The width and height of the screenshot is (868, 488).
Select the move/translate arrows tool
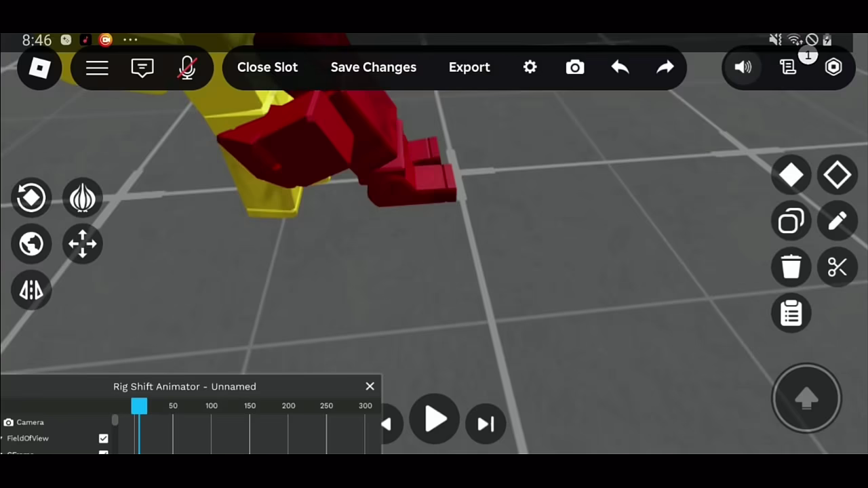click(x=82, y=244)
